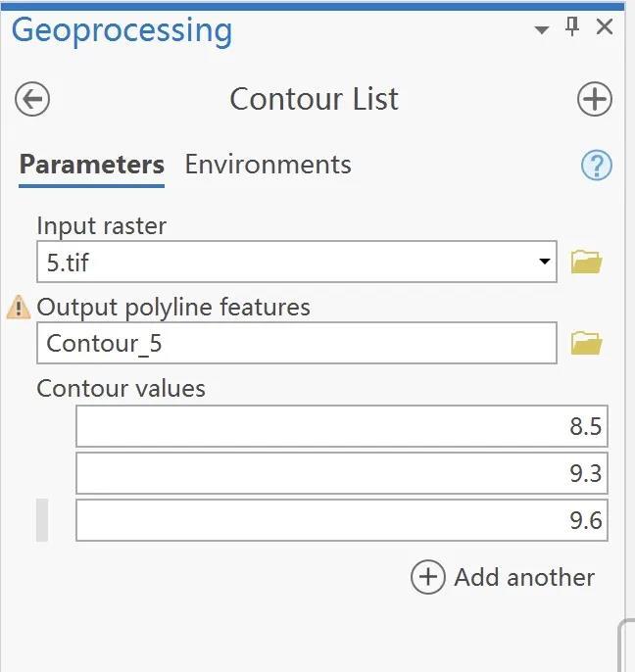Viewport: 635px width, 672px height.
Task: Select the contour value field showing 9.3
Action: click(x=341, y=473)
